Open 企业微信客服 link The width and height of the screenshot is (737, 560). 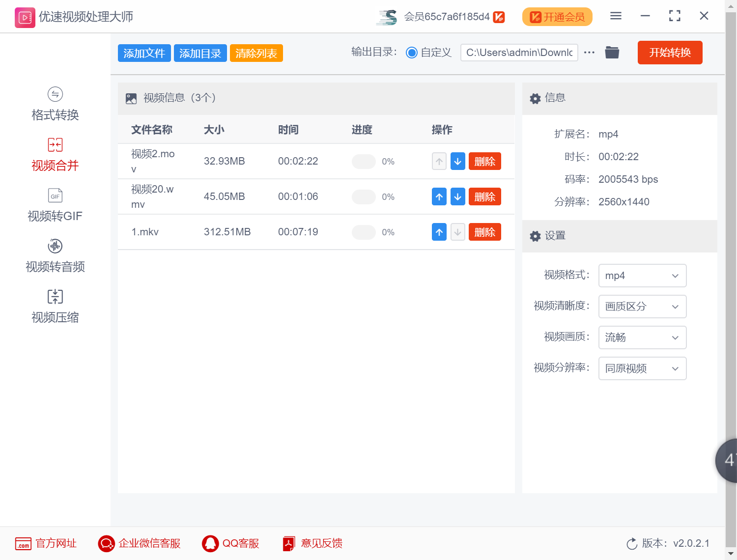[139, 543]
